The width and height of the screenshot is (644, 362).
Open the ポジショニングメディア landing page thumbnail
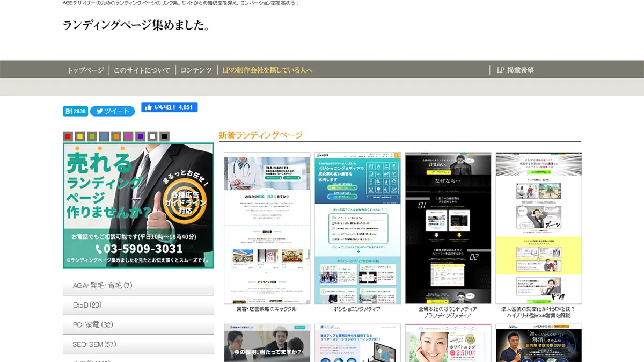click(357, 228)
